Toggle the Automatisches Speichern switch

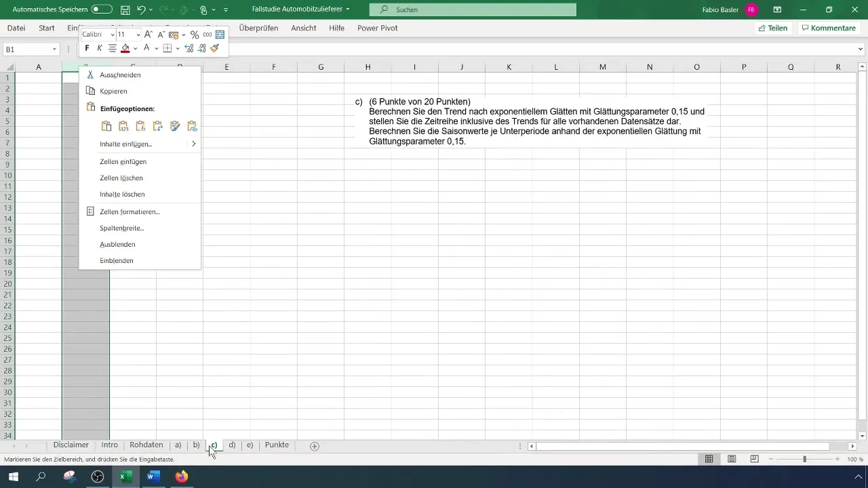pos(102,9)
